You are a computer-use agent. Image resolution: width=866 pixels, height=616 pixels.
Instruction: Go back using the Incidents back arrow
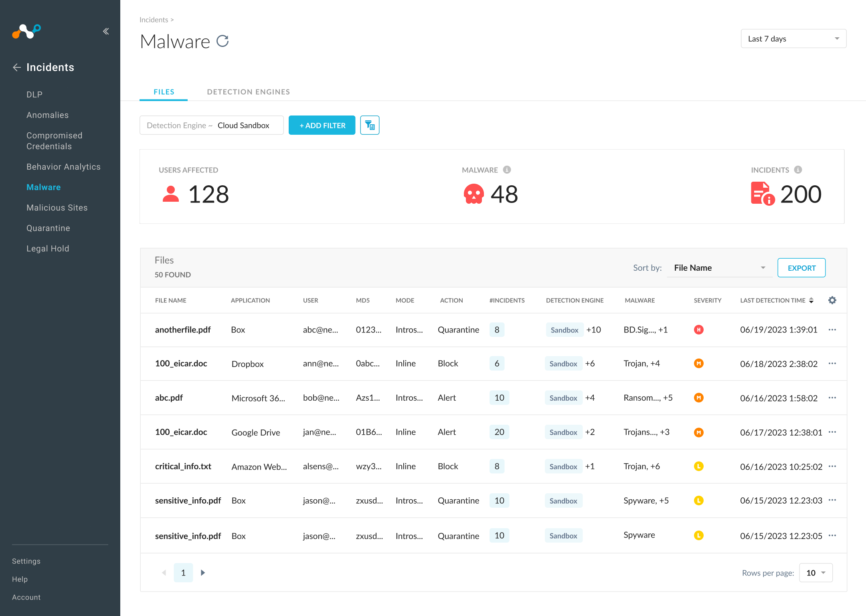17,67
